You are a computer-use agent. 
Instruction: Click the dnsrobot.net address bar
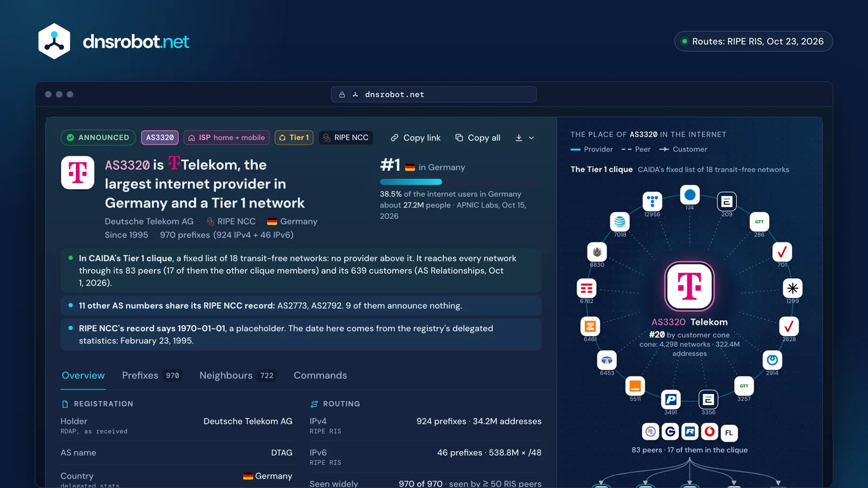(x=434, y=94)
